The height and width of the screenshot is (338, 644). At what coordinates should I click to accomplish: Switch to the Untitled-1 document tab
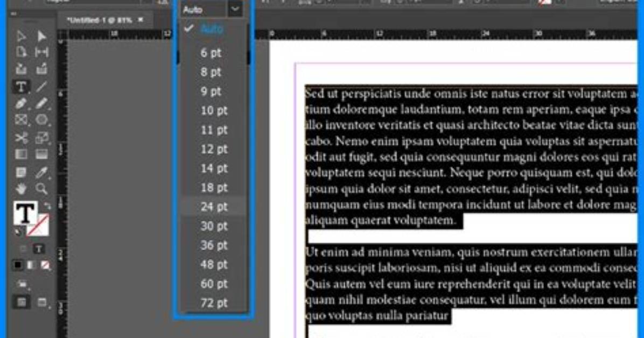point(100,20)
